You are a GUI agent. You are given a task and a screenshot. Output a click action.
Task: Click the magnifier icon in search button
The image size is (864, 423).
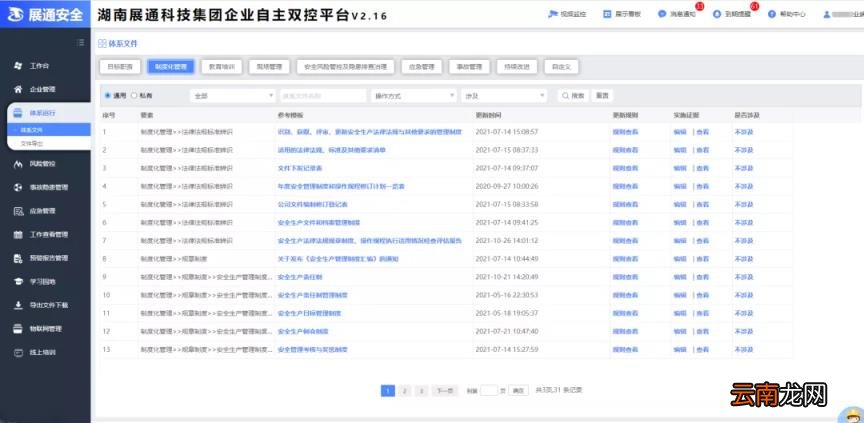click(x=565, y=95)
